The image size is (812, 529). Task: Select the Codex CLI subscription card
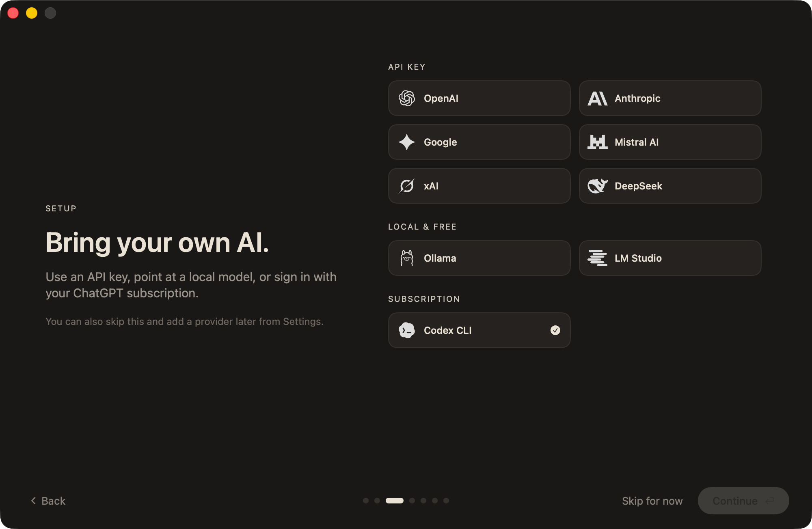click(x=479, y=330)
